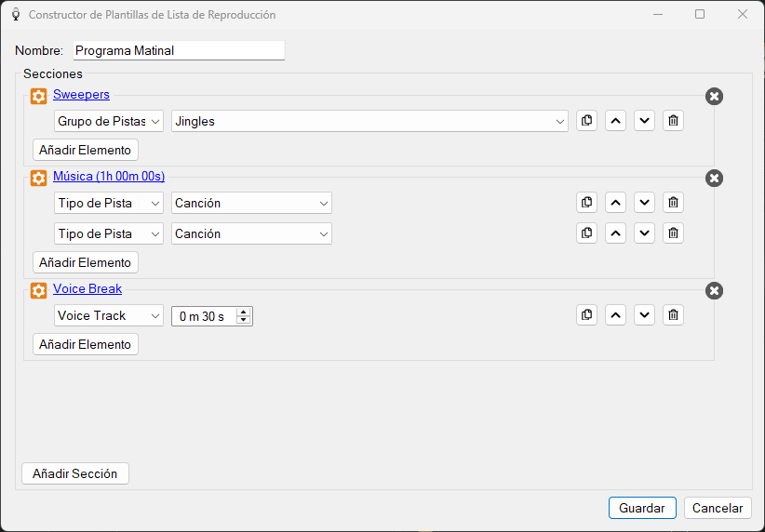Remove the Voice Break section
The width and height of the screenshot is (765, 532).
click(714, 290)
